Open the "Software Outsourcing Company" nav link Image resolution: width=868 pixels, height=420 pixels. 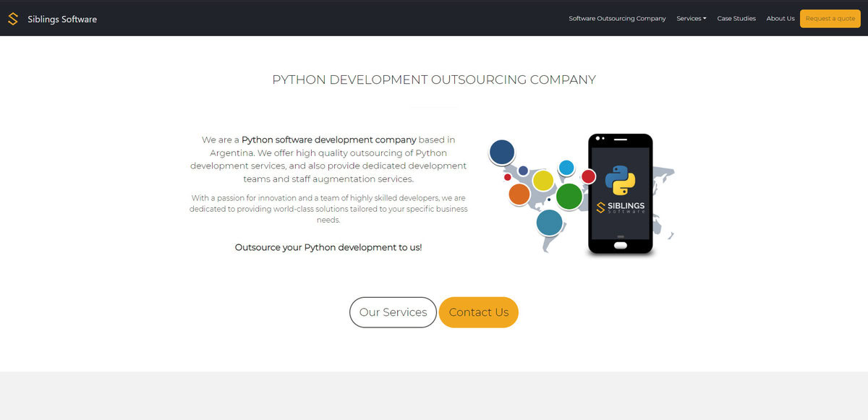point(617,18)
